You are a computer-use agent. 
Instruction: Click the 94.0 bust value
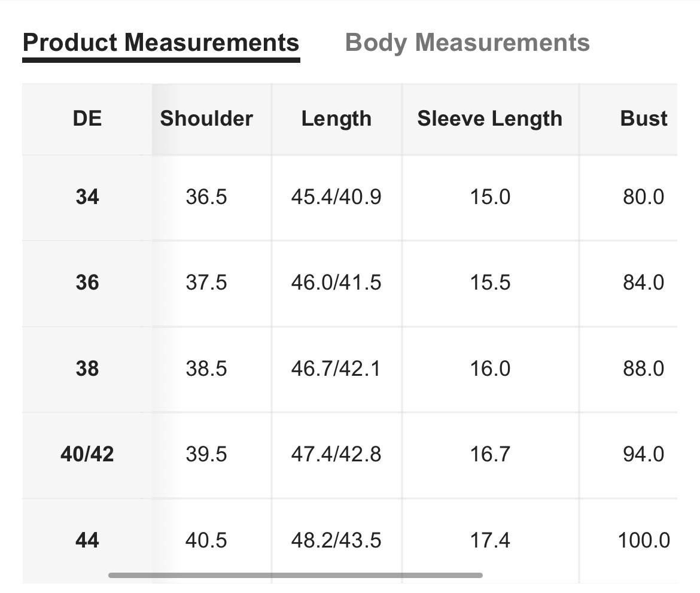coord(643,455)
